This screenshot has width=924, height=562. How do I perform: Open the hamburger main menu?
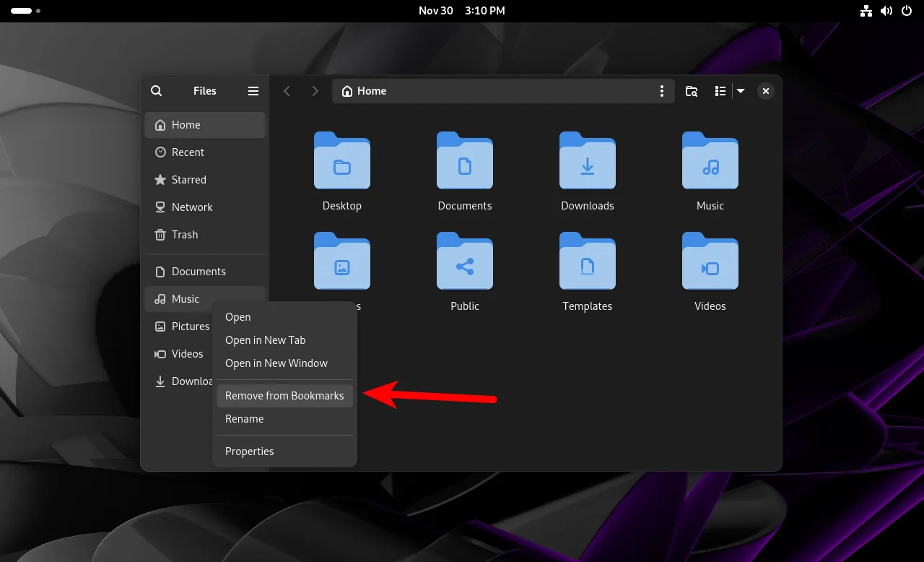click(253, 91)
